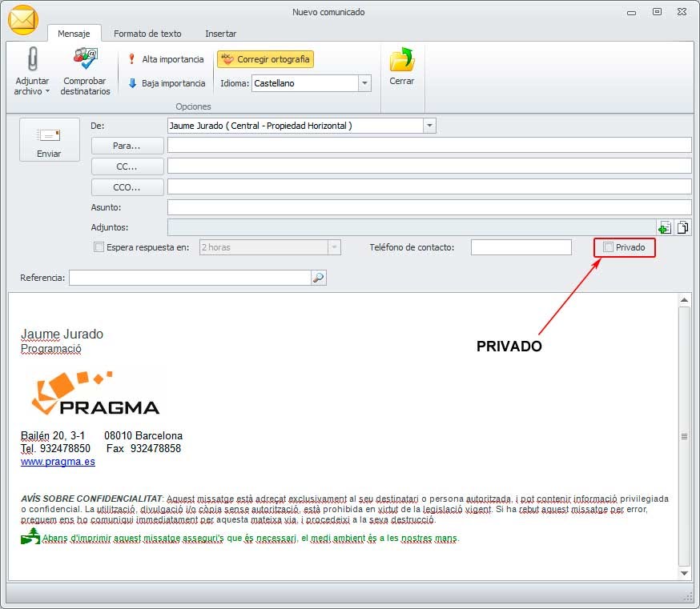Click the Programació signature text
The width and height of the screenshot is (700, 609).
point(51,348)
